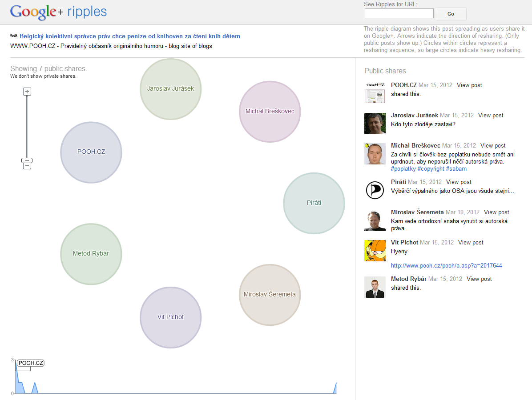Click the POOH favicon beside the post title
Image resolution: width=532 pixels, height=400 pixels.
point(14,36)
